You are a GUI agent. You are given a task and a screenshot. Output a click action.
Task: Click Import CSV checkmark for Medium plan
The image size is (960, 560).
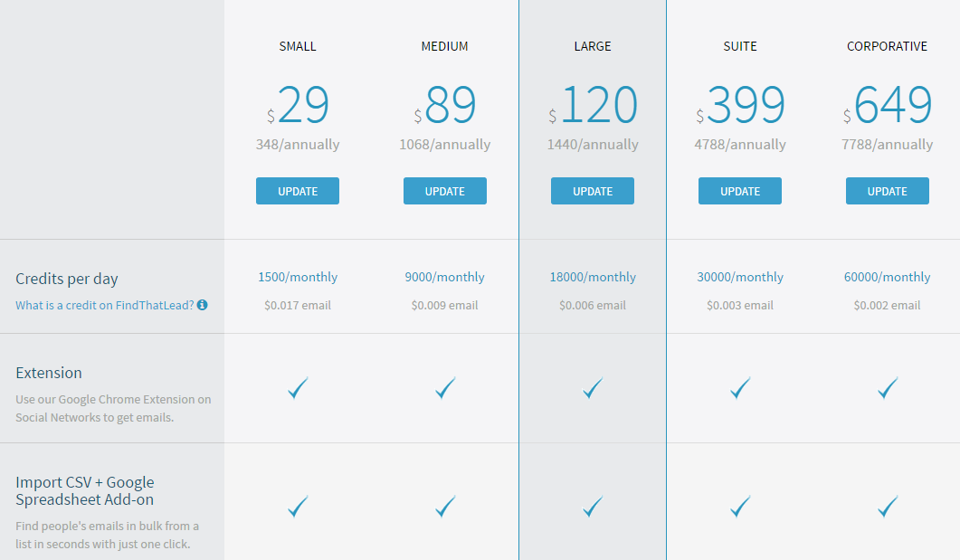point(445,506)
